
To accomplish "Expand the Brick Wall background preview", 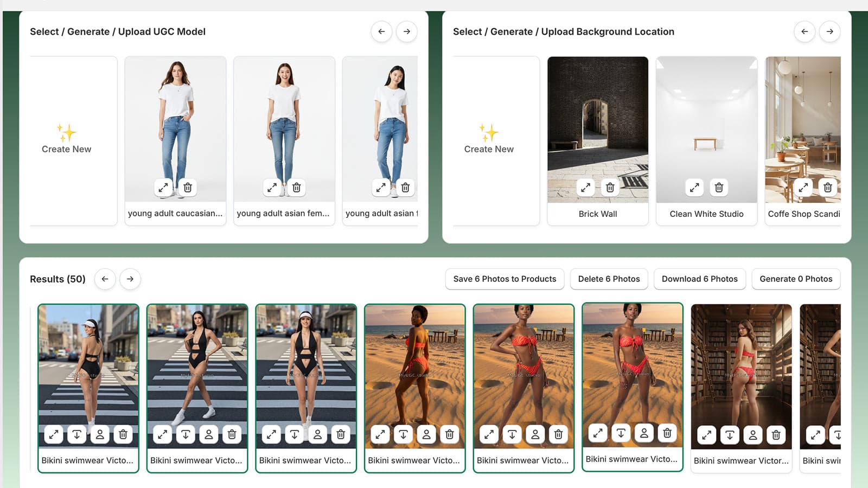I will pyautogui.click(x=584, y=187).
